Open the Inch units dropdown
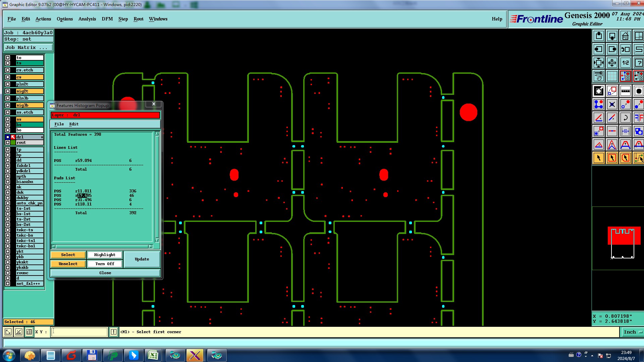Viewport: 644px width, 362px height. tap(632, 332)
